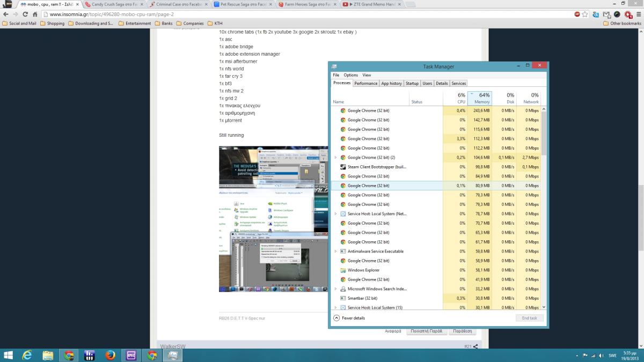Click the browser Home icon
The image size is (644, 362).
pos(35,14)
